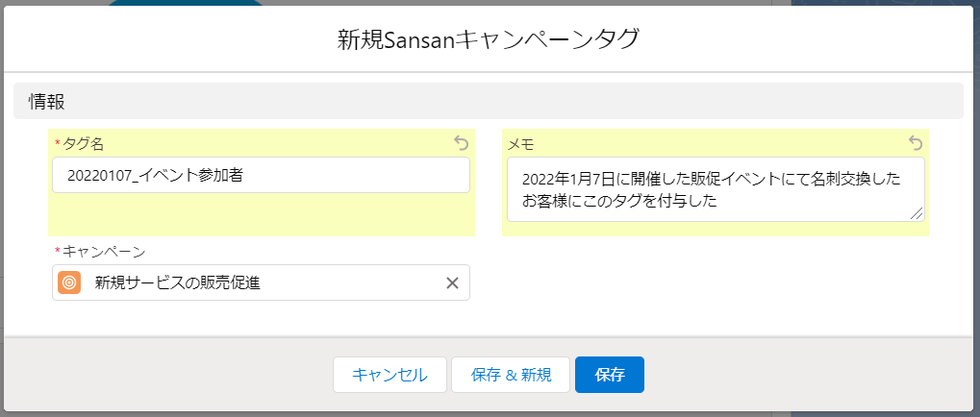The width and height of the screenshot is (980, 417).
Task: Save the record with the 保存 button
Action: [x=609, y=375]
